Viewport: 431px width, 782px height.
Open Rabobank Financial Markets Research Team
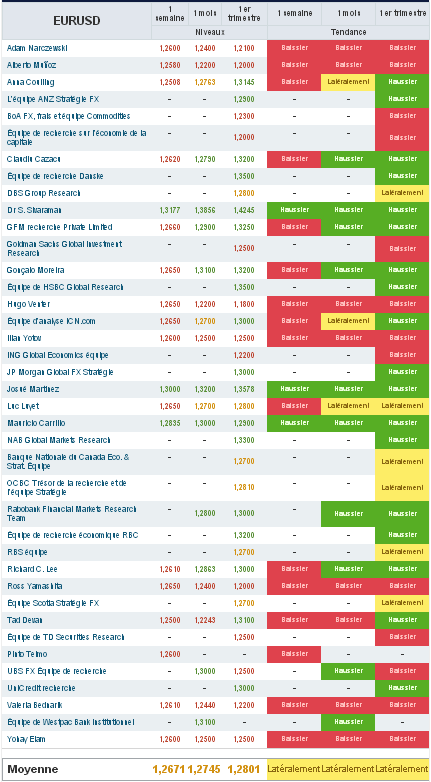point(71,513)
